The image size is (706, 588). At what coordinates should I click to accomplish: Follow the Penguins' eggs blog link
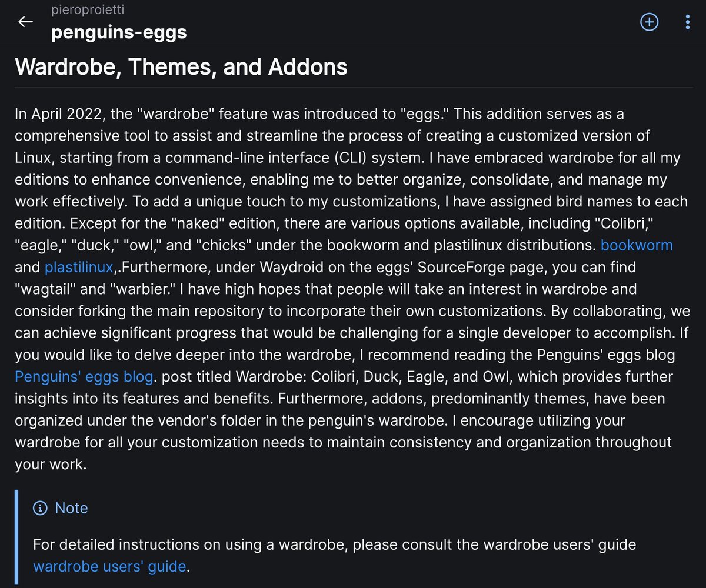tap(84, 376)
